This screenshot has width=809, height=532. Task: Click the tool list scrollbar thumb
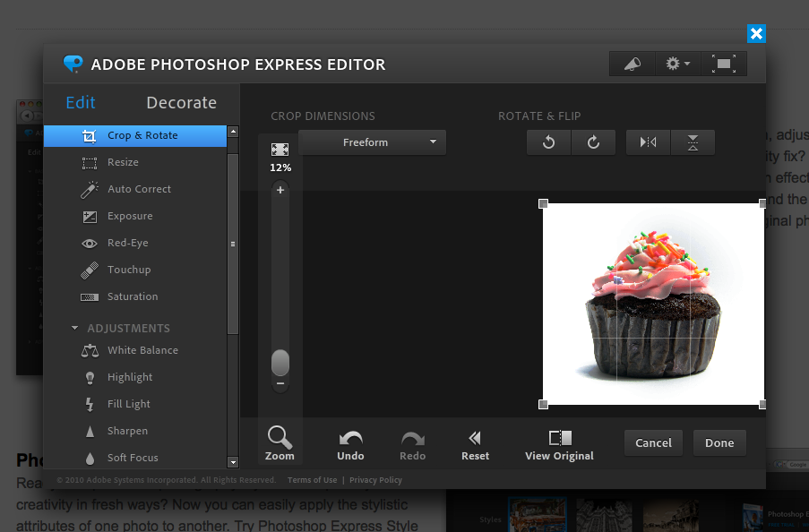pos(233,244)
